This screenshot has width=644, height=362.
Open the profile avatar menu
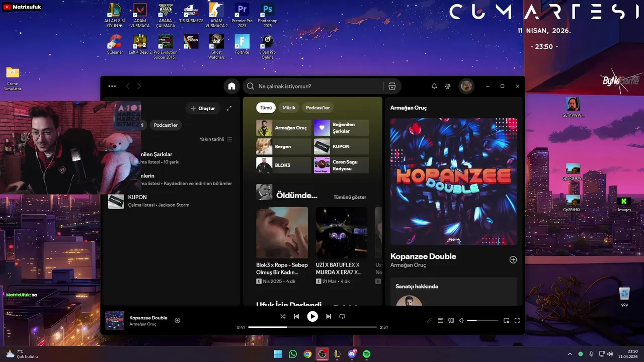pyautogui.click(x=466, y=86)
